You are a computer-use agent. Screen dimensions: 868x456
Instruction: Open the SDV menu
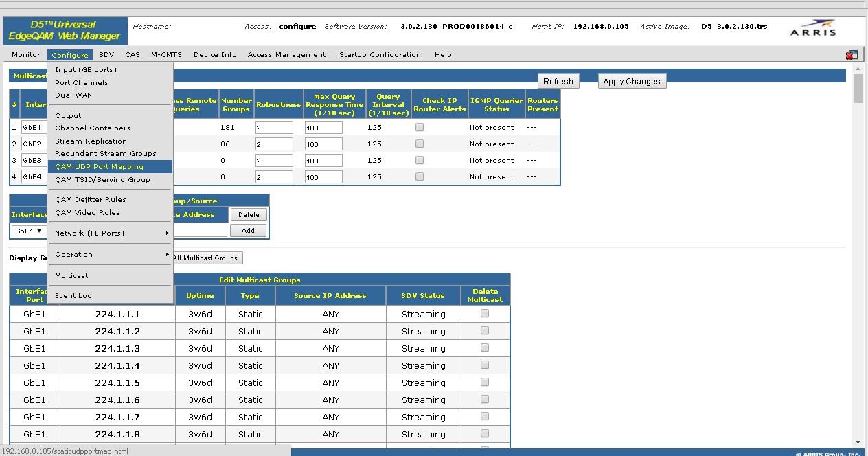(106, 55)
